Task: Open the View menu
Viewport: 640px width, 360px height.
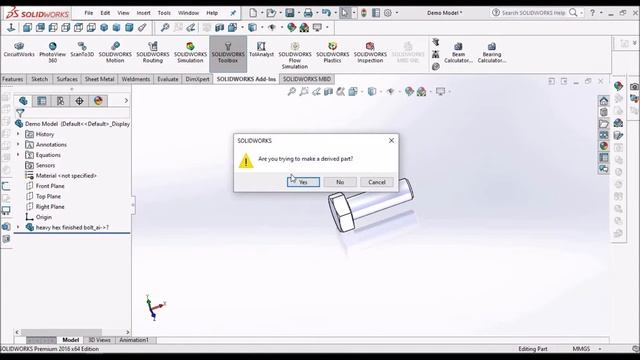Action: 123,13
